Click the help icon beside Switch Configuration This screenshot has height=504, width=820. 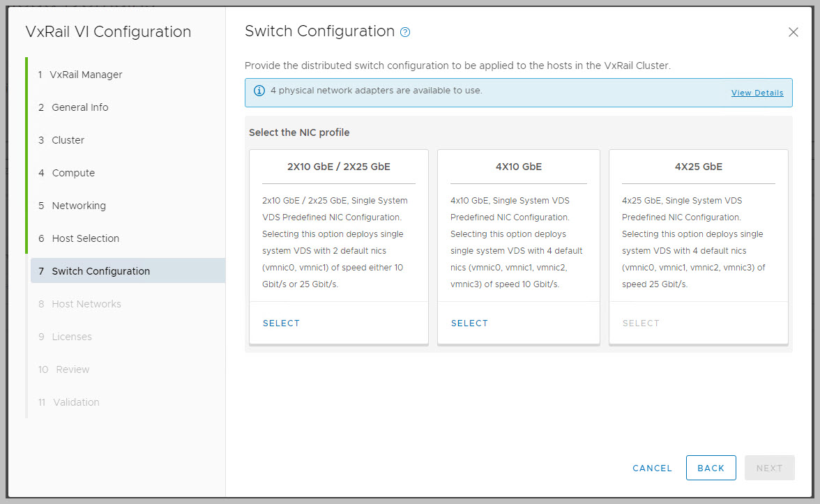coord(405,32)
